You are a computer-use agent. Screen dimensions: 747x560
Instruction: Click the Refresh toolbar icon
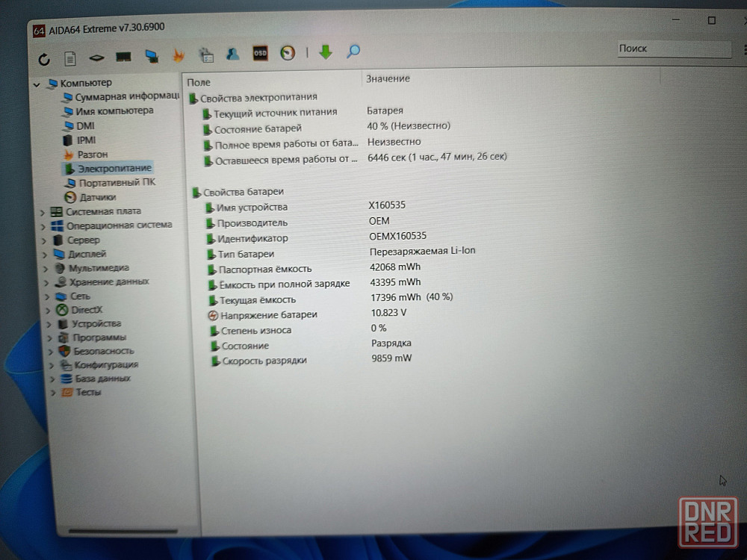tap(44, 60)
